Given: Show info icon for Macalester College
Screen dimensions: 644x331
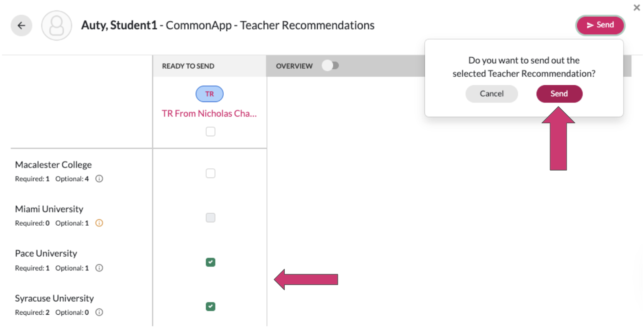Looking at the screenshot, I should [x=99, y=179].
